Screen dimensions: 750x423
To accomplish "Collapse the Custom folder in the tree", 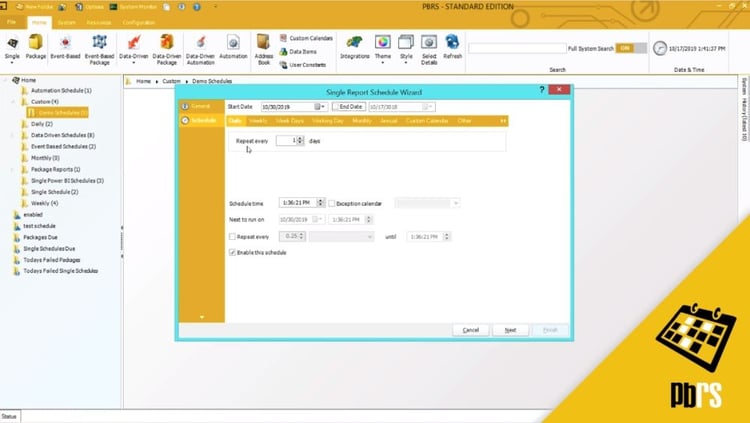I will 12,101.
